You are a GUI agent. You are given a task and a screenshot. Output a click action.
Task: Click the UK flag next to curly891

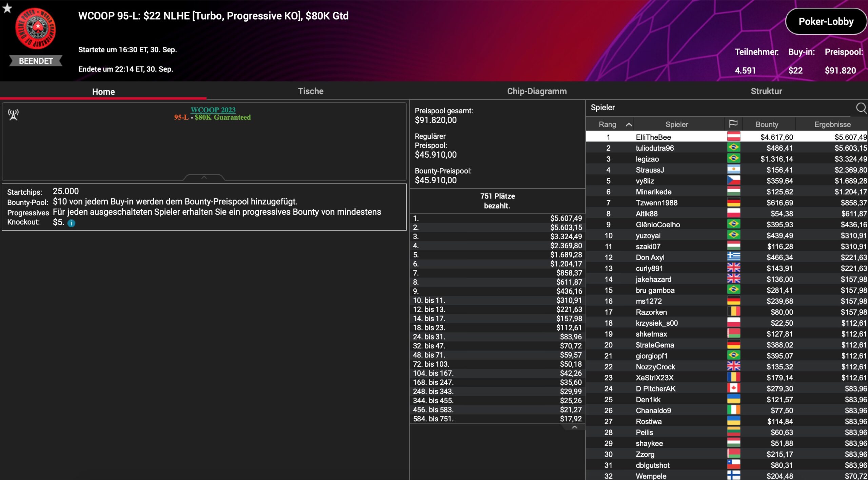click(733, 268)
